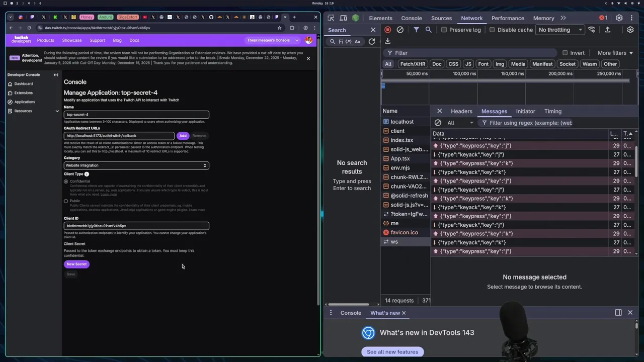Select the Public client type
This screenshot has width=644, height=362.
point(66,201)
